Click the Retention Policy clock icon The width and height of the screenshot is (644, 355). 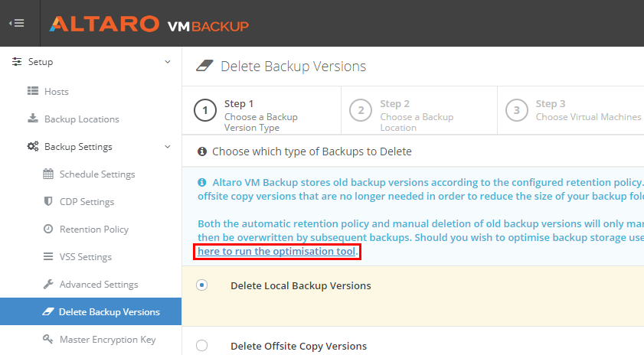(x=48, y=229)
